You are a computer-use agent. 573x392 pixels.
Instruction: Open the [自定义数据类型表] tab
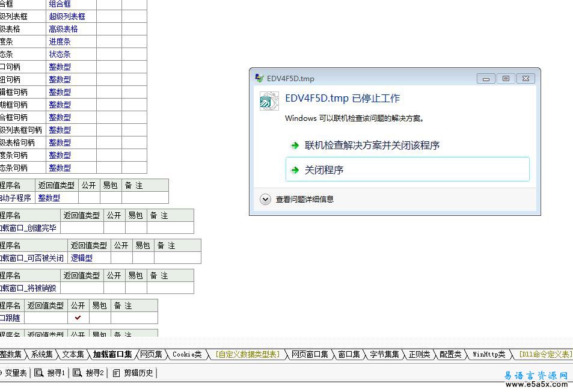[x=247, y=354]
